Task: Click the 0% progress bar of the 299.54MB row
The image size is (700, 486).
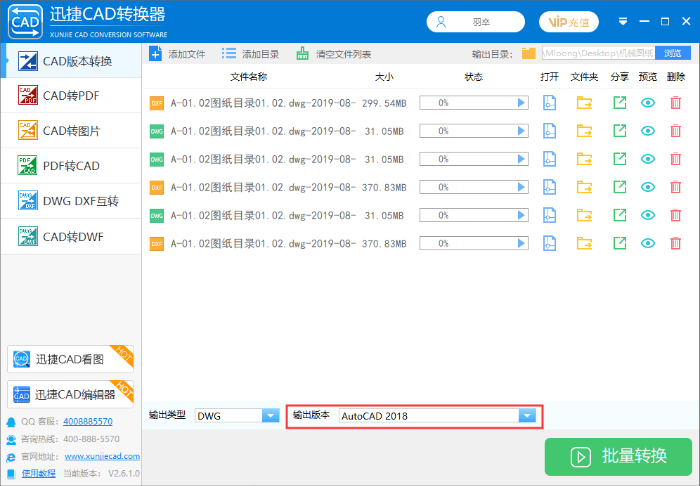Action: (x=474, y=103)
